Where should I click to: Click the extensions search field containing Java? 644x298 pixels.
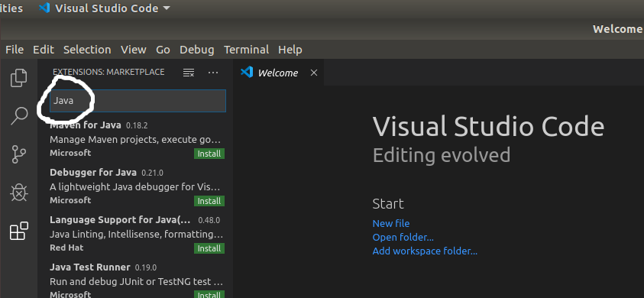click(x=138, y=101)
